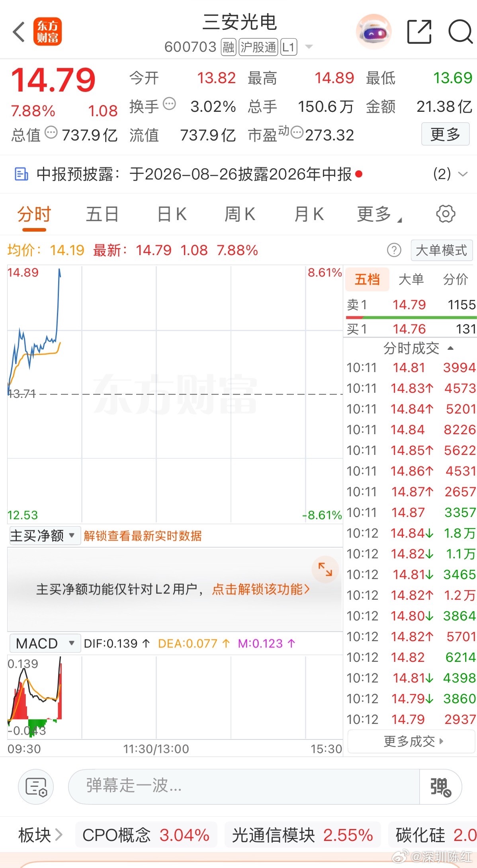This screenshot has height=868, width=477.
Task: Expand stock switcher arrow beside L1
Action: tap(309, 47)
